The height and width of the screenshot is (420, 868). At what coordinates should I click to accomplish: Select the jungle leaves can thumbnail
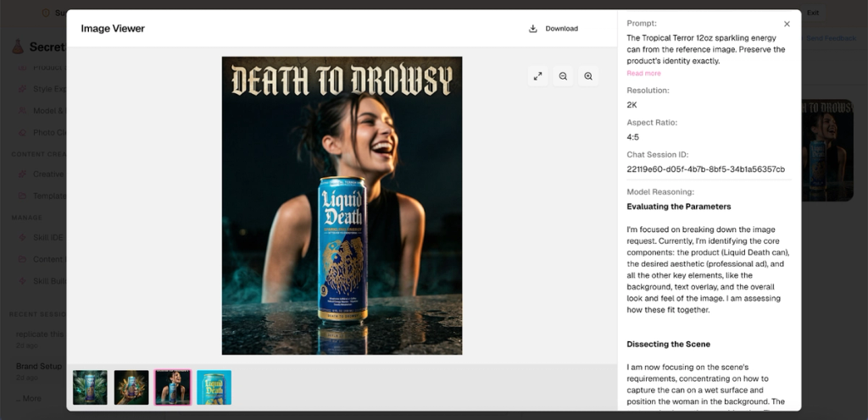(90, 387)
